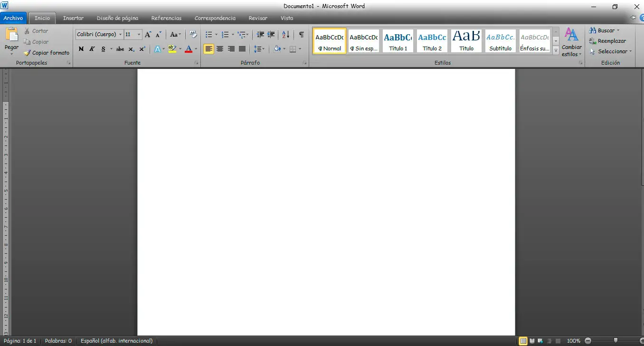Open the Seleccionar dropdown
644x346 pixels.
tap(611, 51)
